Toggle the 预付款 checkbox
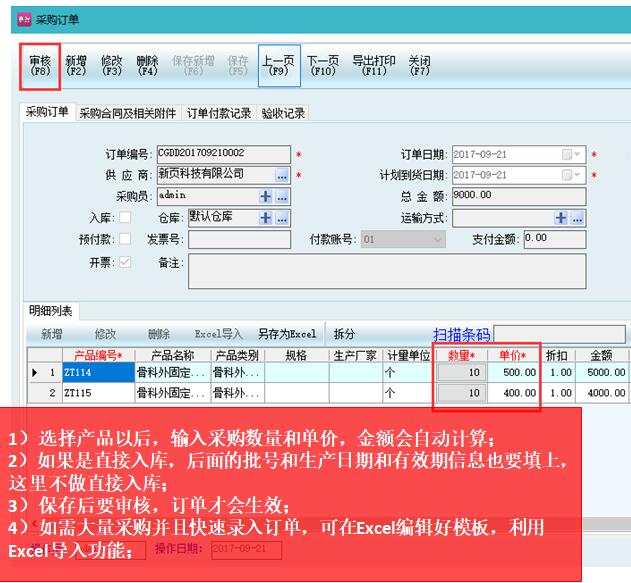The image size is (631, 583). pyautogui.click(x=125, y=240)
